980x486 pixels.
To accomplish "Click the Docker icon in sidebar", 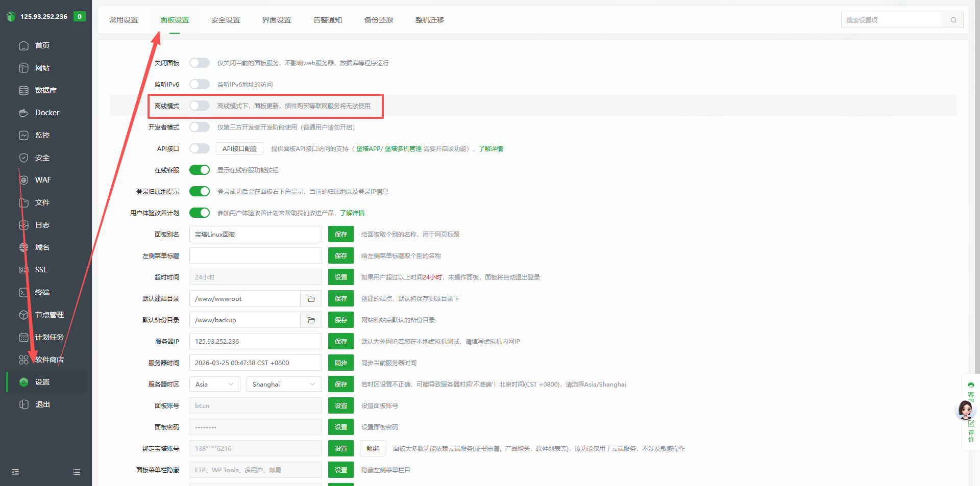I will click(x=23, y=113).
